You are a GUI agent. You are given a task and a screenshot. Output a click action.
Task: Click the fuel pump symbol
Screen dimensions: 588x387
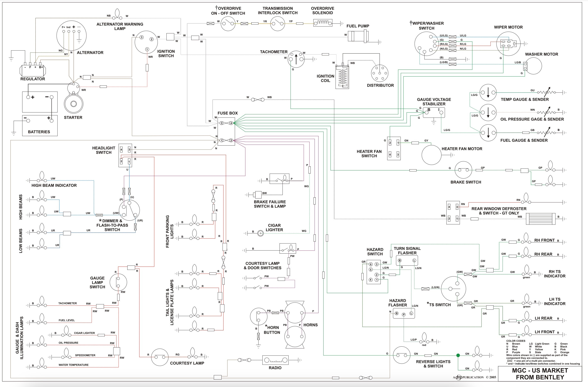click(358, 36)
